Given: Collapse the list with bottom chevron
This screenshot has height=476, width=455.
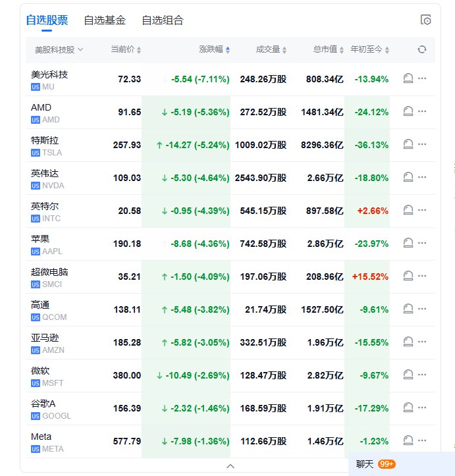Looking at the screenshot, I should [230, 465].
